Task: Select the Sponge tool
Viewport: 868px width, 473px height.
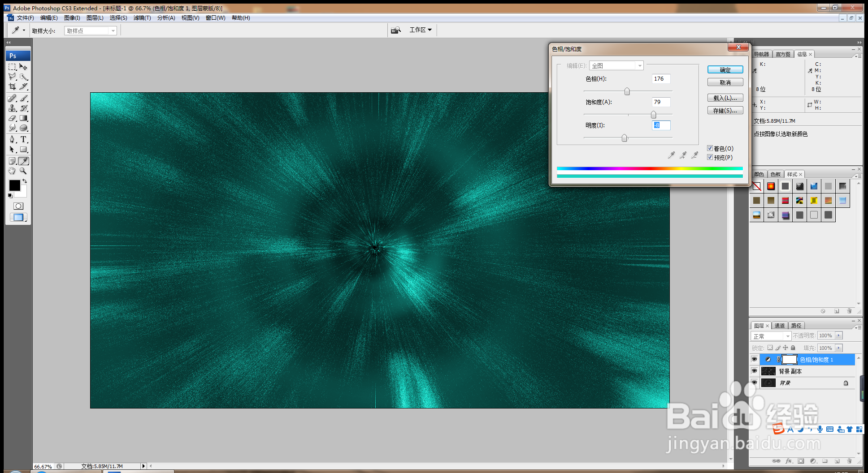Action: [x=24, y=128]
